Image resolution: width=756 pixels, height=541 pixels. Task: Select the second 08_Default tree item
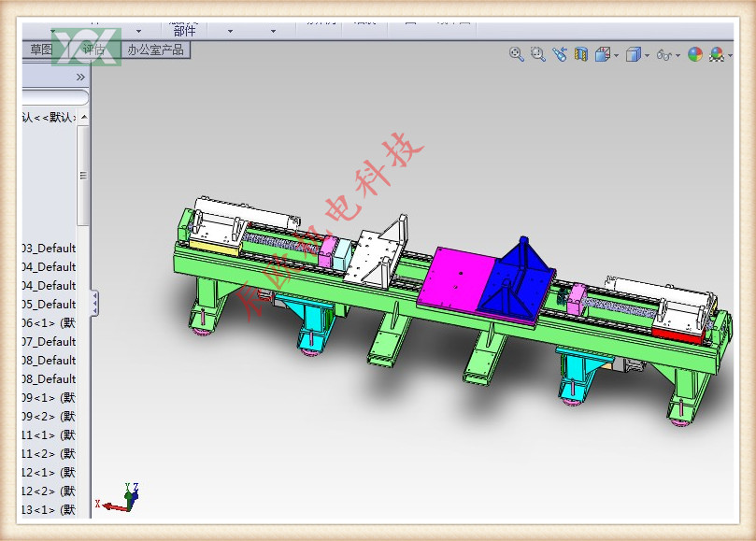tap(50, 379)
